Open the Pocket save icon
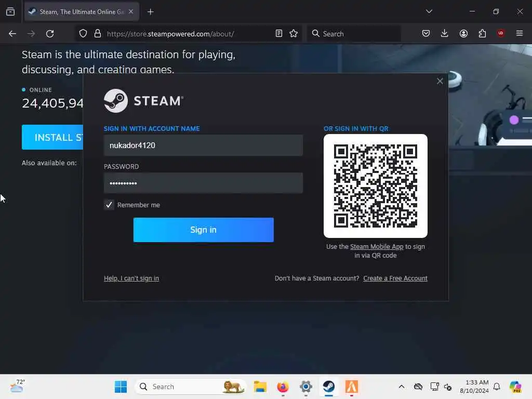 pyautogui.click(x=426, y=33)
